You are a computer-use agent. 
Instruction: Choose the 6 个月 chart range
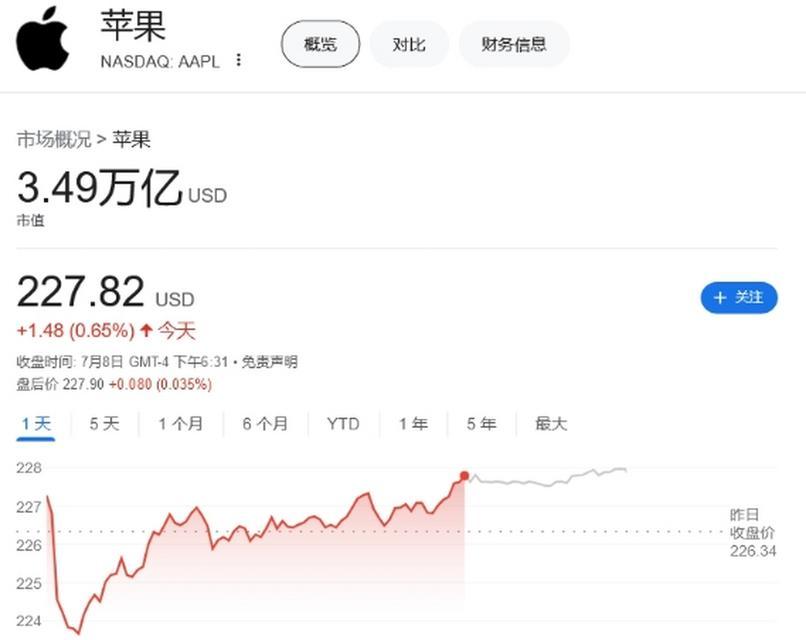pyautogui.click(x=265, y=424)
